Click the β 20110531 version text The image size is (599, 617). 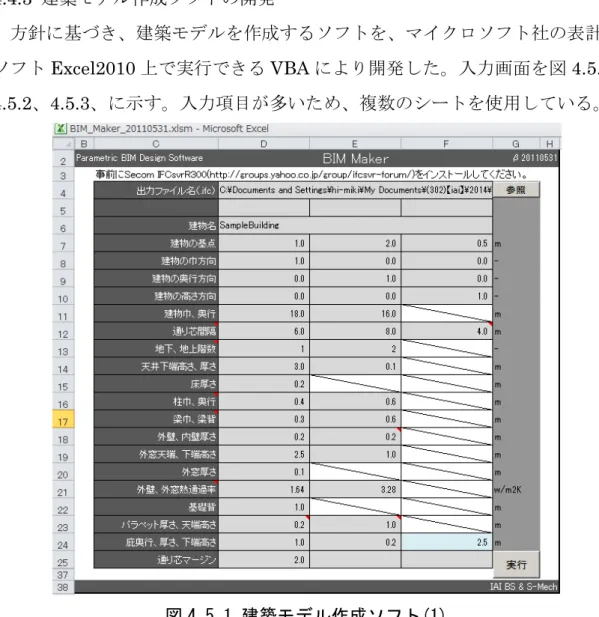(535, 158)
